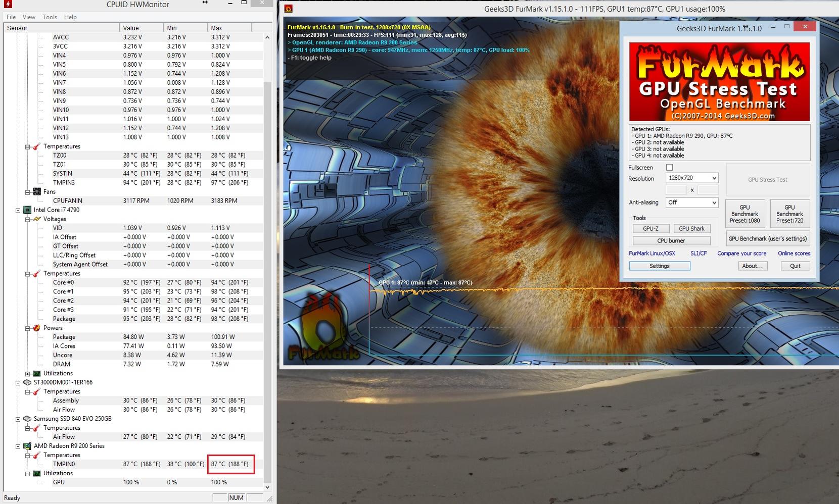Click the Utilizations icon under AMD Radeon
This screenshot has height=504, width=839.
37,474
